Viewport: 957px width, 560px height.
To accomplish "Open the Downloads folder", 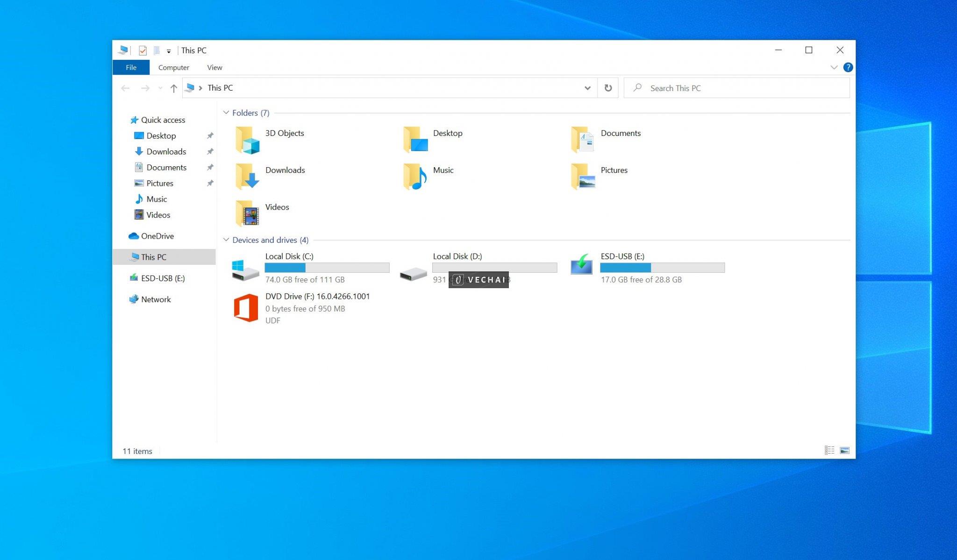I will click(285, 170).
